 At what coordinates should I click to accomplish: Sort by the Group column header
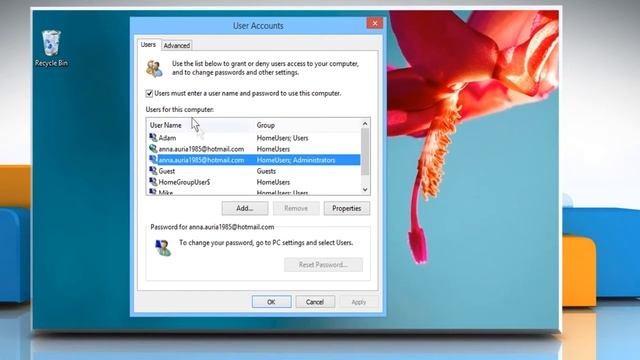(x=307, y=125)
